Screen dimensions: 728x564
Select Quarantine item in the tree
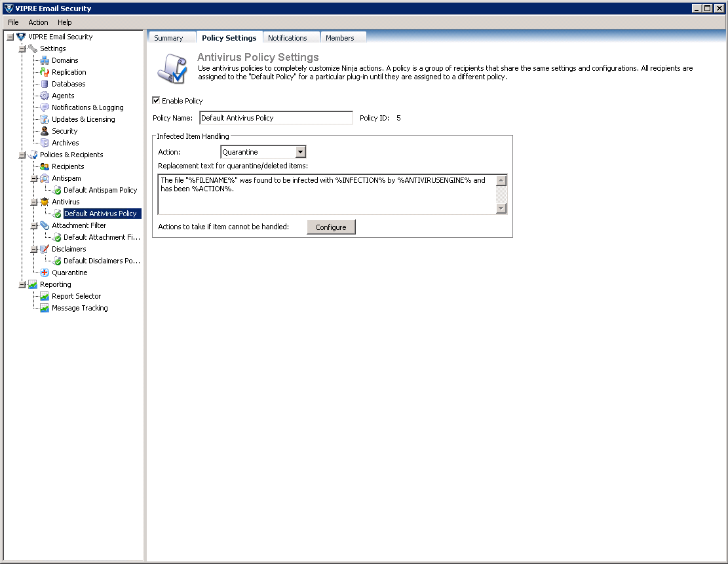click(69, 273)
